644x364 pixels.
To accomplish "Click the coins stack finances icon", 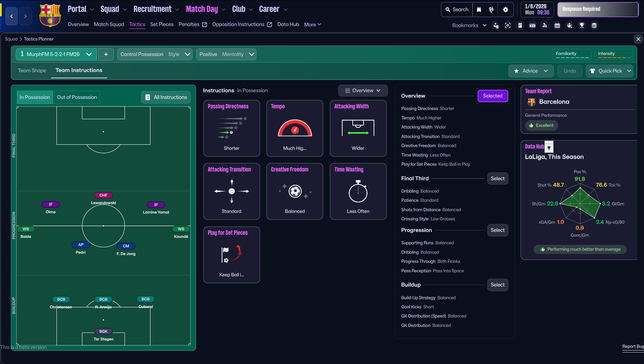I will coord(594,25).
